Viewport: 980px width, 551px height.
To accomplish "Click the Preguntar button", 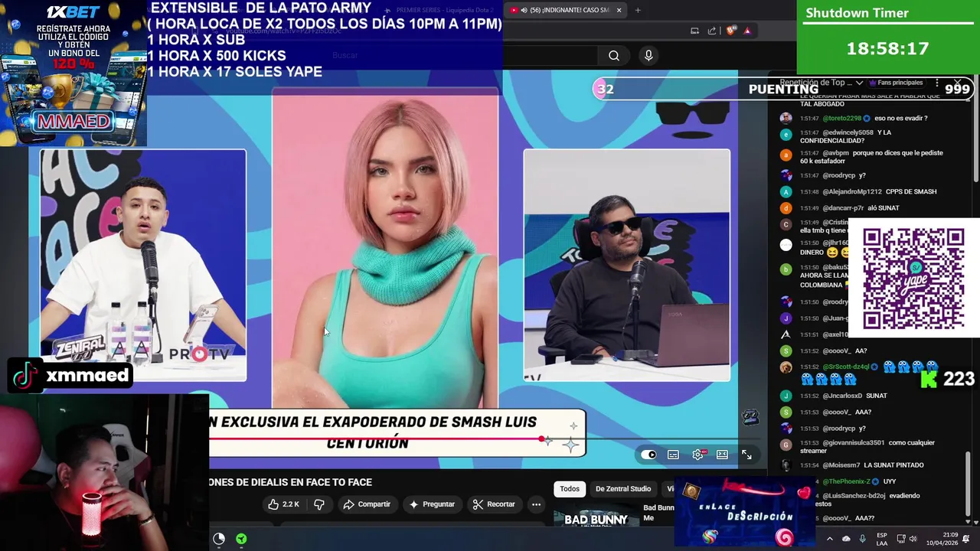I will pyautogui.click(x=432, y=504).
